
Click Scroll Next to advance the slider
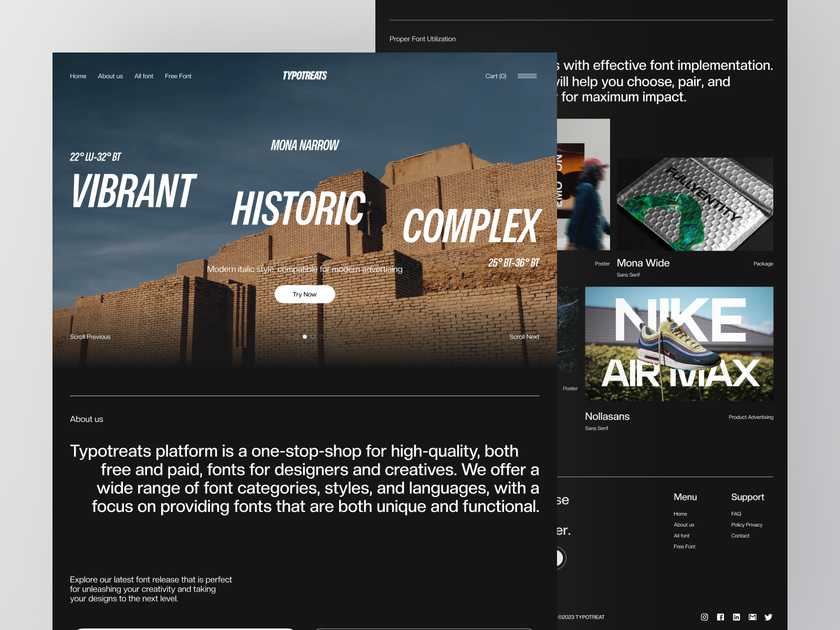click(x=524, y=337)
